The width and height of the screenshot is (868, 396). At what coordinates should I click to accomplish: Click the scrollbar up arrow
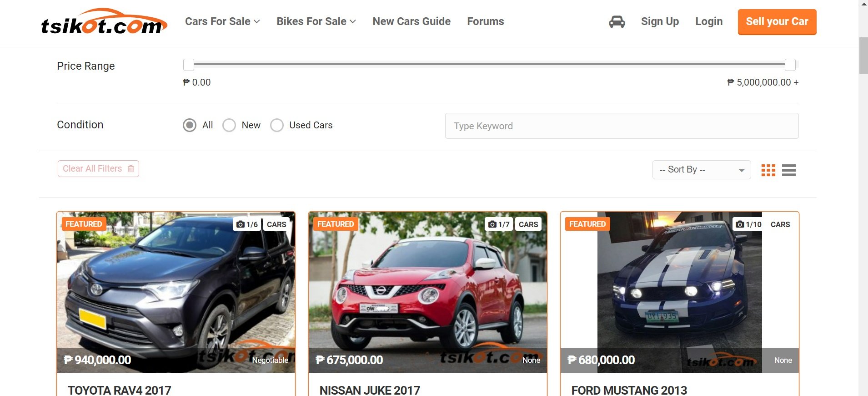coord(863,4)
